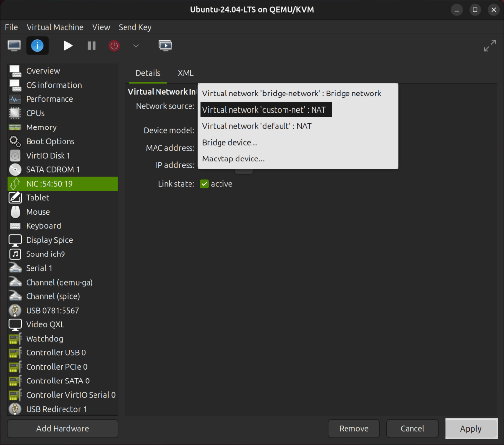Shut down the virtual machine
504x445 pixels.
114,45
